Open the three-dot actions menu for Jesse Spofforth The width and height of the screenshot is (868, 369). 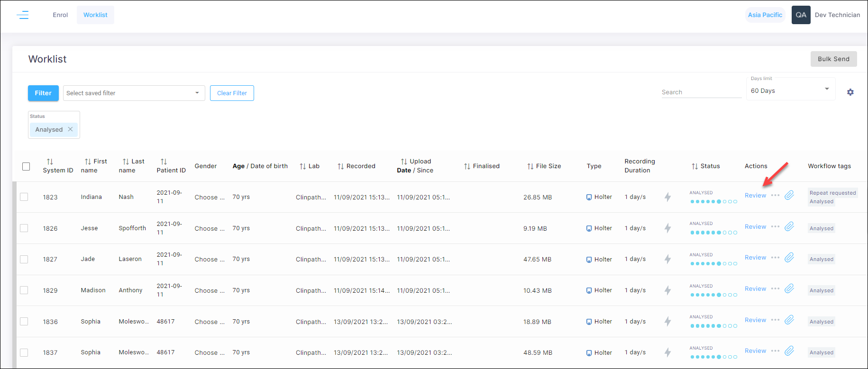click(775, 226)
